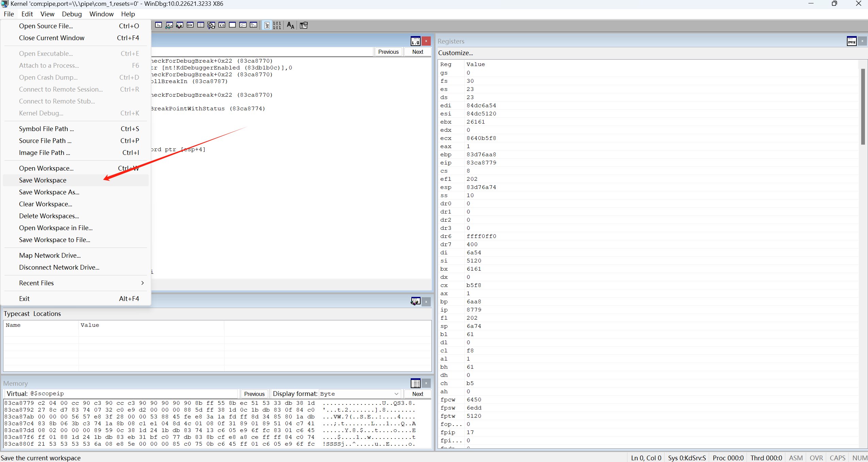The width and height of the screenshot is (868, 462).
Task: Select Disconnect Network Drive... entry
Action: pyautogui.click(x=76, y=267)
